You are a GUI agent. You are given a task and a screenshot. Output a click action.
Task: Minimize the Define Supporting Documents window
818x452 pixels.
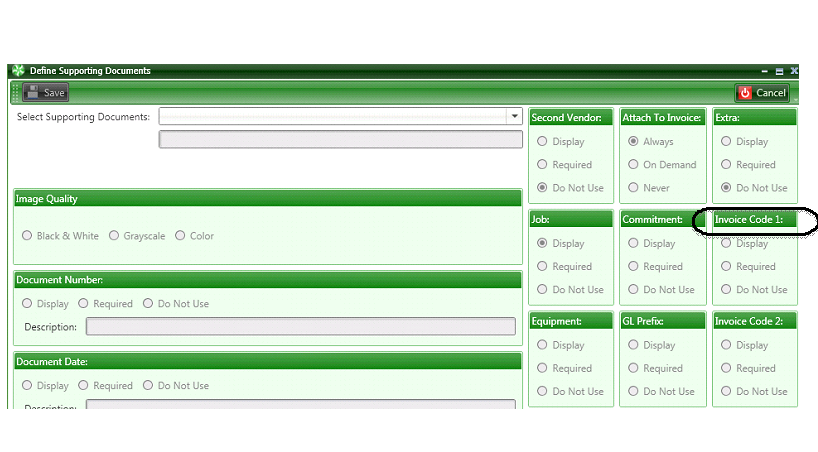(x=764, y=71)
